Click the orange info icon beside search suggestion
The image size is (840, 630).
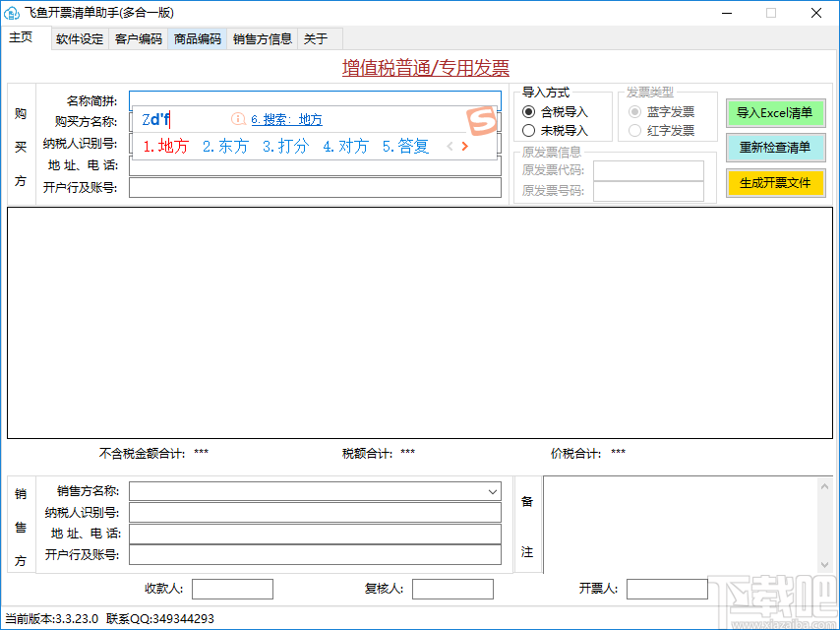238,119
